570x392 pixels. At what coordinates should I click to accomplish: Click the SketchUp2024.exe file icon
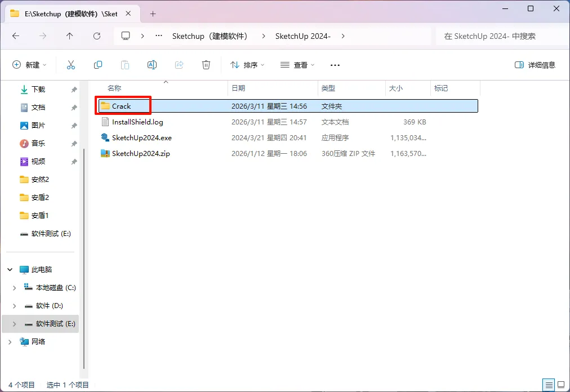click(x=105, y=137)
